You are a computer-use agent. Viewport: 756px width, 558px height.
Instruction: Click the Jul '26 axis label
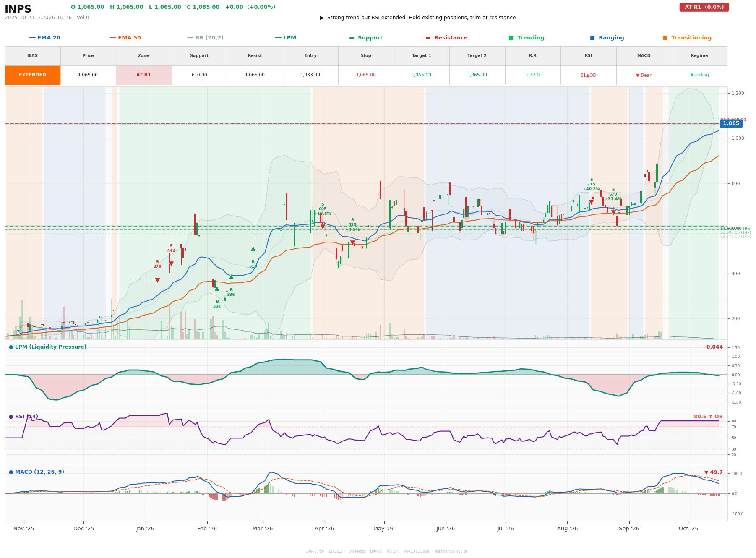coord(506,529)
